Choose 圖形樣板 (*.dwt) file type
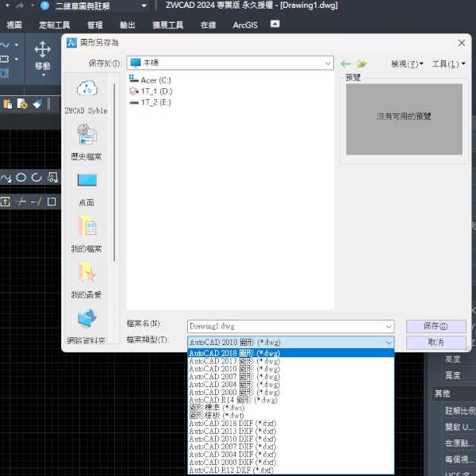Viewport: 476px width, 476px height. tap(291, 415)
